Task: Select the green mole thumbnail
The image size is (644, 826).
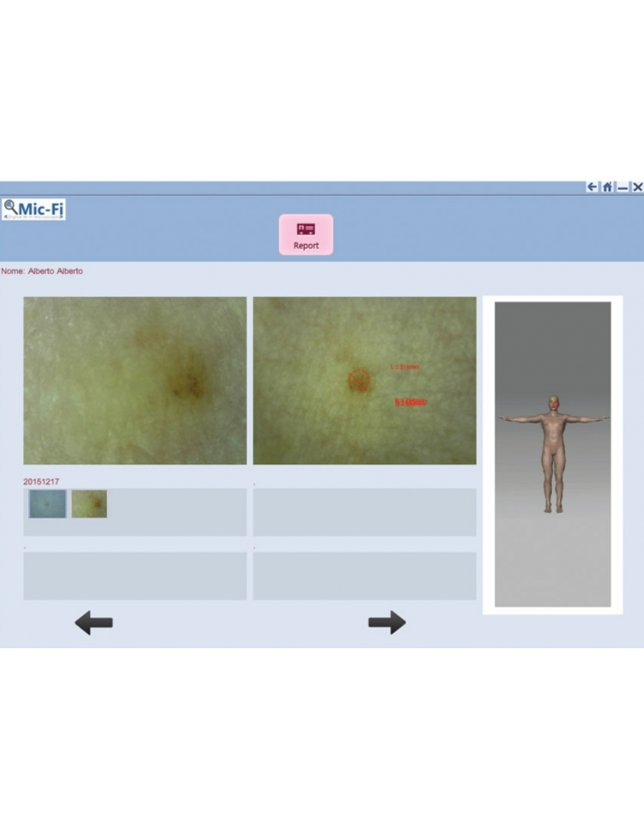Action: 89,504
